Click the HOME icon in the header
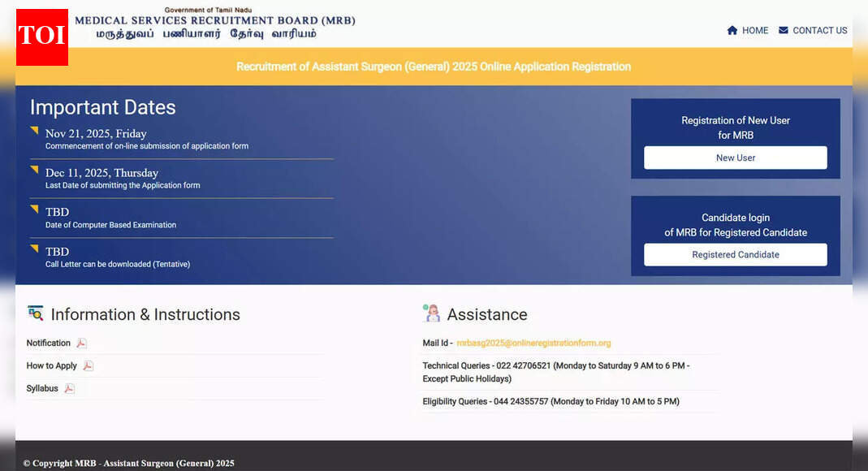 pyautogui.click(x=732, y=30)
